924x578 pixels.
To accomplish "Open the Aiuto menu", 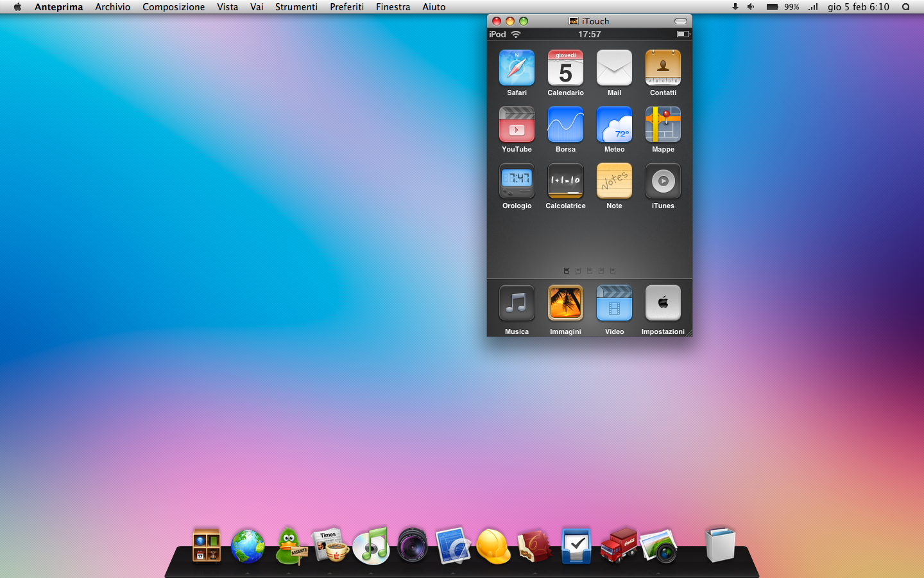I will (x=434, y=7).
